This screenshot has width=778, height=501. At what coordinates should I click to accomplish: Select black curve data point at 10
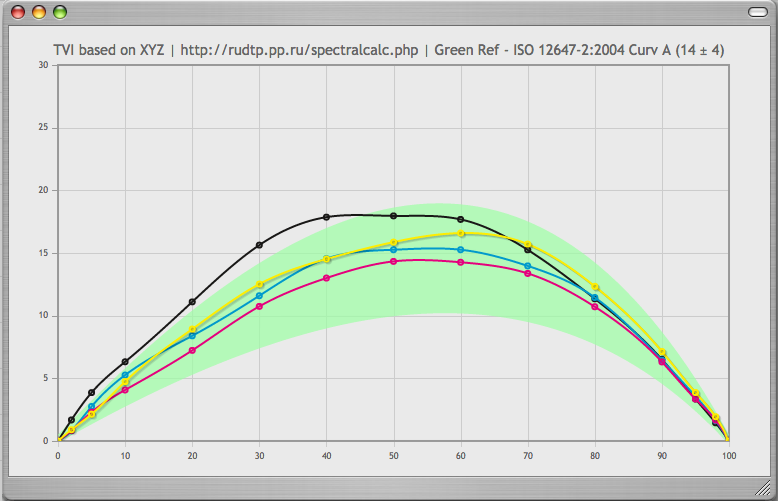click(x=125, y=362)
